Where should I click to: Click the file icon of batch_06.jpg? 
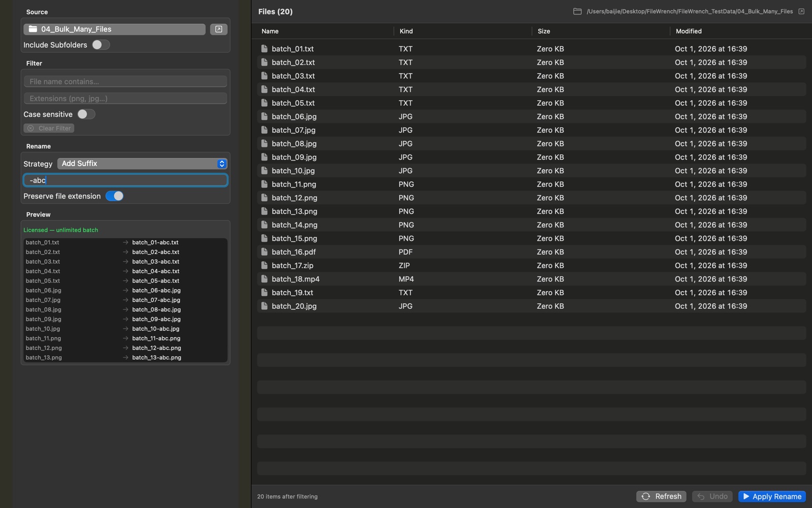point(264,116)
